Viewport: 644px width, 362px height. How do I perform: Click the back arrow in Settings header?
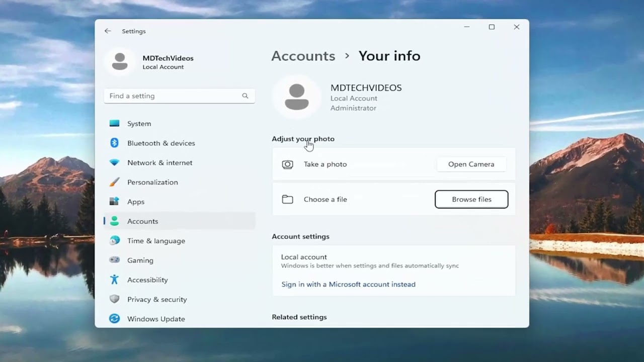(108, 31)
